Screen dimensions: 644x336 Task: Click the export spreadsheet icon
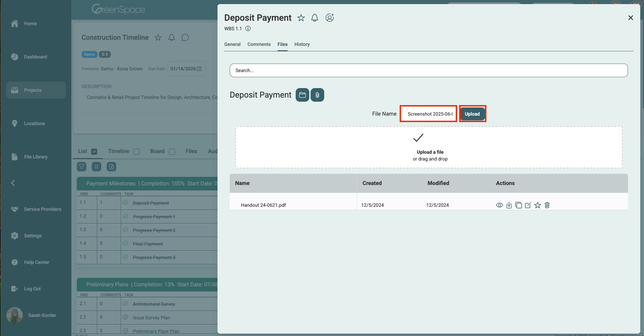111,167
